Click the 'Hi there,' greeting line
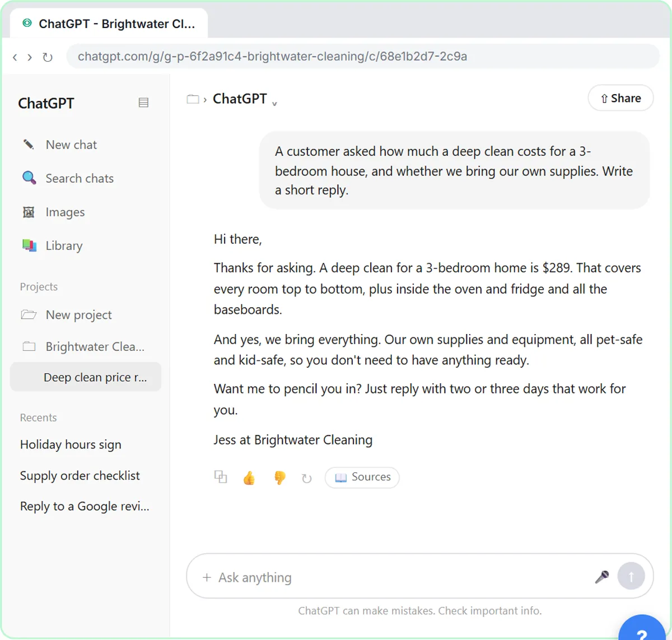This screenshot has height=640, width=672. [238, 239]
